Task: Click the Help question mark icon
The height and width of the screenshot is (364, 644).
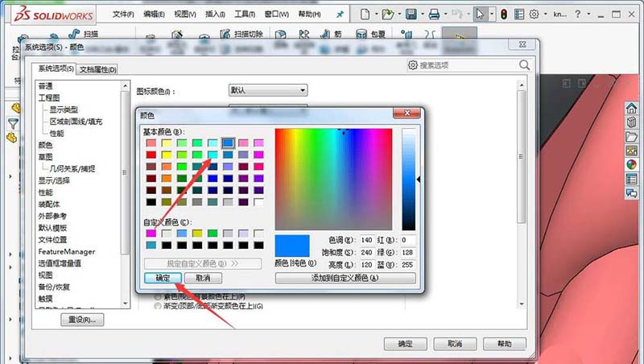Action: 578,14
